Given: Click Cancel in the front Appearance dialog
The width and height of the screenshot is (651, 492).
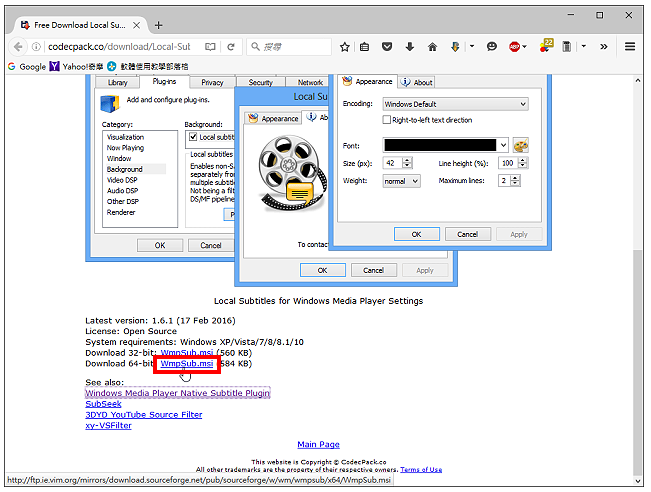Looking at the screenshot, I should [x=468, y=234].
